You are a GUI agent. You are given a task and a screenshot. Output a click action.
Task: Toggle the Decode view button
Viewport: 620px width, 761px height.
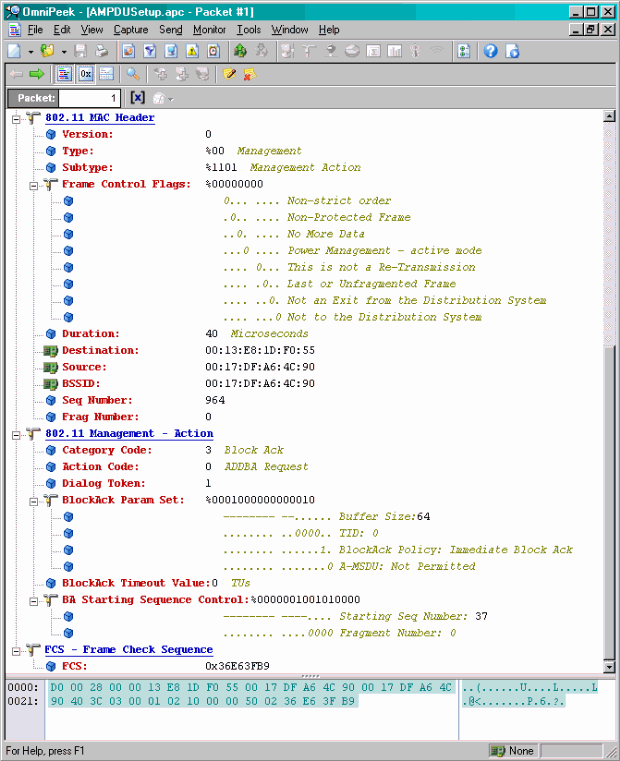[64, 74]
